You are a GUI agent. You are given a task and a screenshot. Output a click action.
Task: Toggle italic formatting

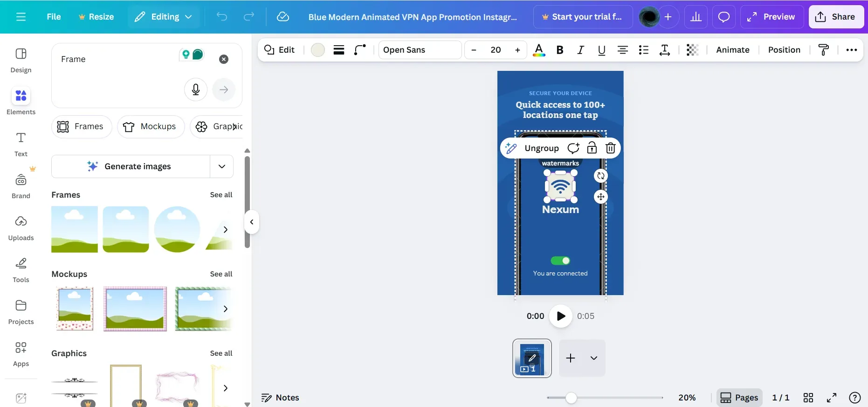pos(581,50)
